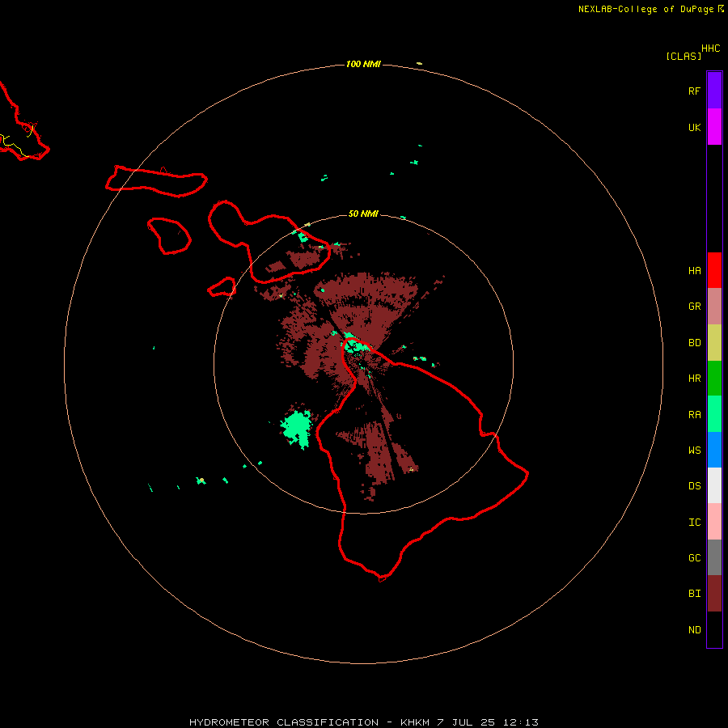Click the RF purple legend swatch
This screenshot has height=728, width=728.
(714, 91)
